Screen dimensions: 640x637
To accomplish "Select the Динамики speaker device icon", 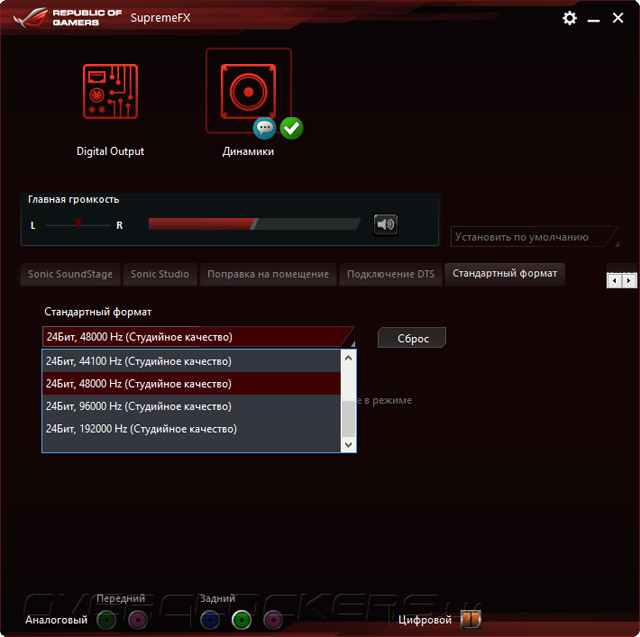I will (x=248, y=91).
